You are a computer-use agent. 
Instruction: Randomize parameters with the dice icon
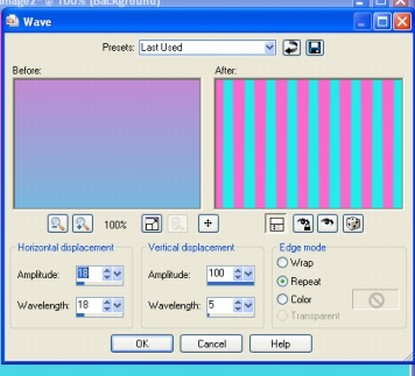[x=353, y=223]
